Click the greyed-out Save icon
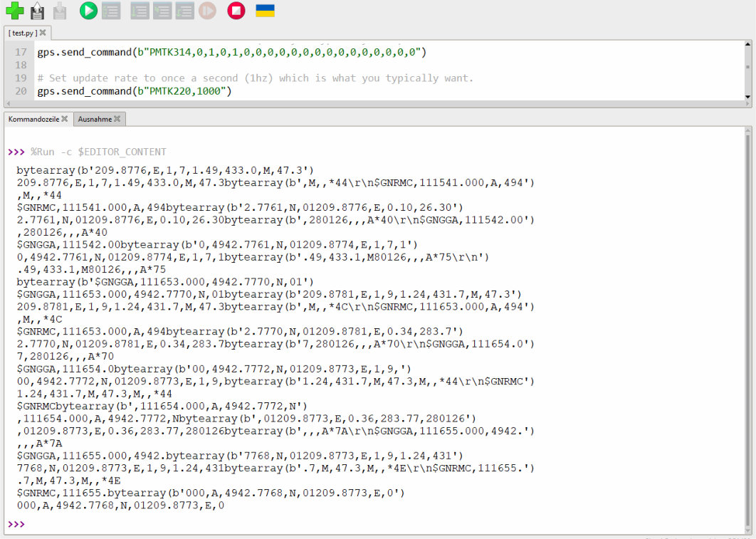Image resolution: width=756 pixels, height=539 pixels. tap(60, 11)
